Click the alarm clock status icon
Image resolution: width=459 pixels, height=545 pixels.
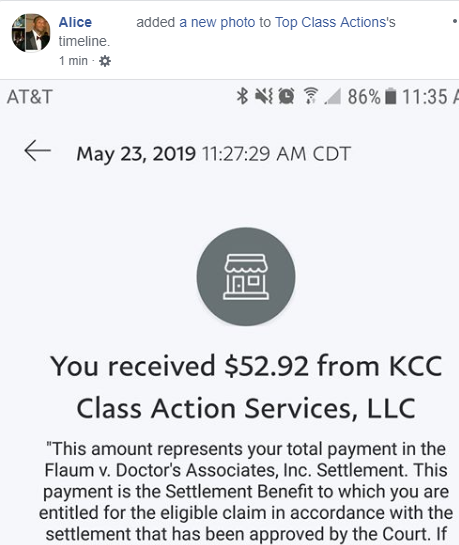(286, 96)
